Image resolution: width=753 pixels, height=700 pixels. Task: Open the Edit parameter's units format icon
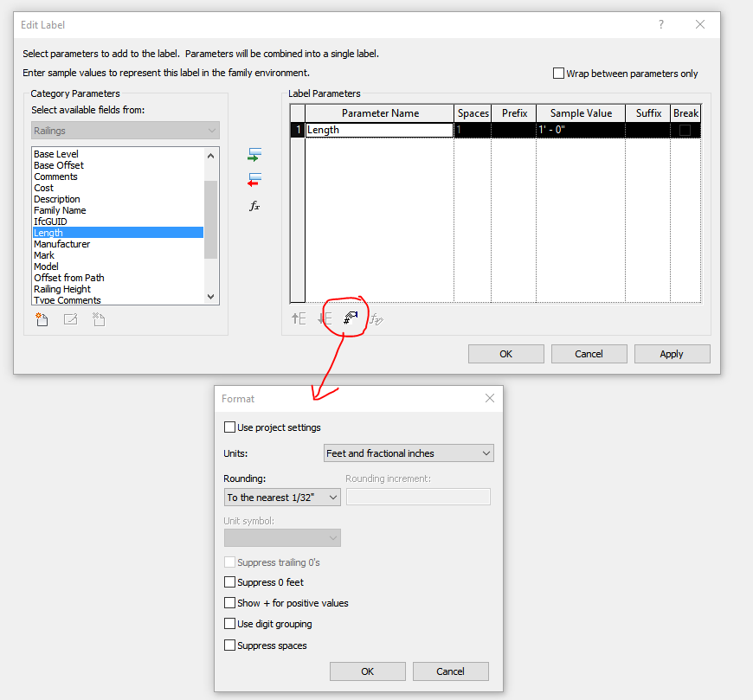tap(351, 318)
